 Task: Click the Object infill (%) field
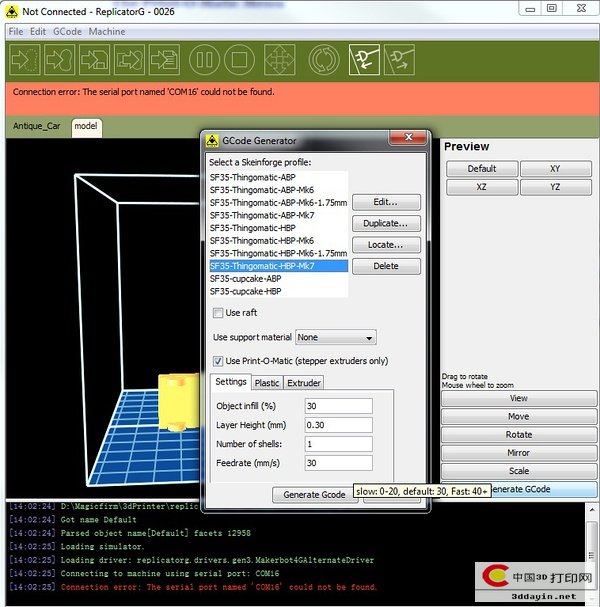(339, 406)
